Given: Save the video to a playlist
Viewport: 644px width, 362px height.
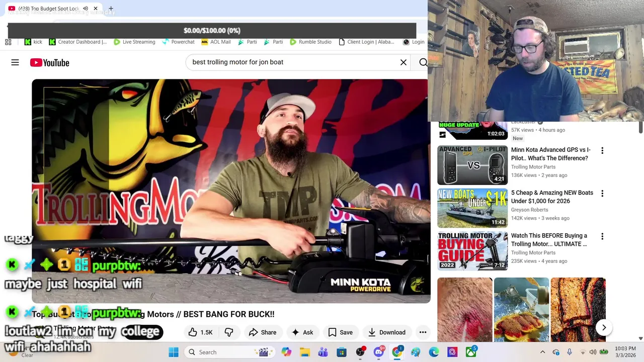Looking at the screenshot, I should tap(341, 332).
